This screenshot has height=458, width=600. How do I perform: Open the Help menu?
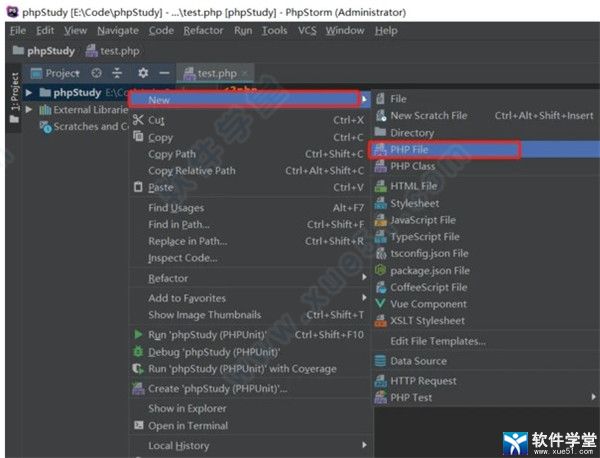pos(386,31)
